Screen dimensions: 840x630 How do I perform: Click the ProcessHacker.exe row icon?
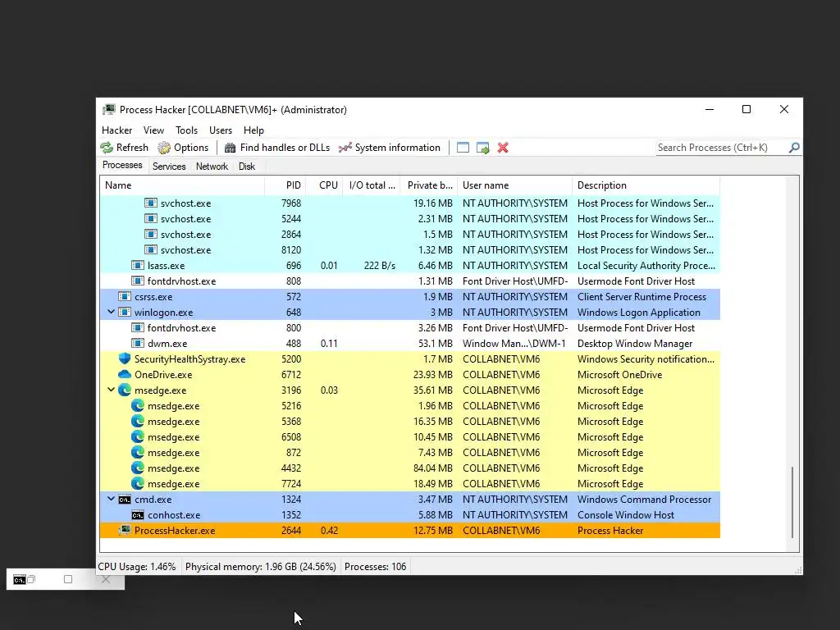[x=125, y=531]
